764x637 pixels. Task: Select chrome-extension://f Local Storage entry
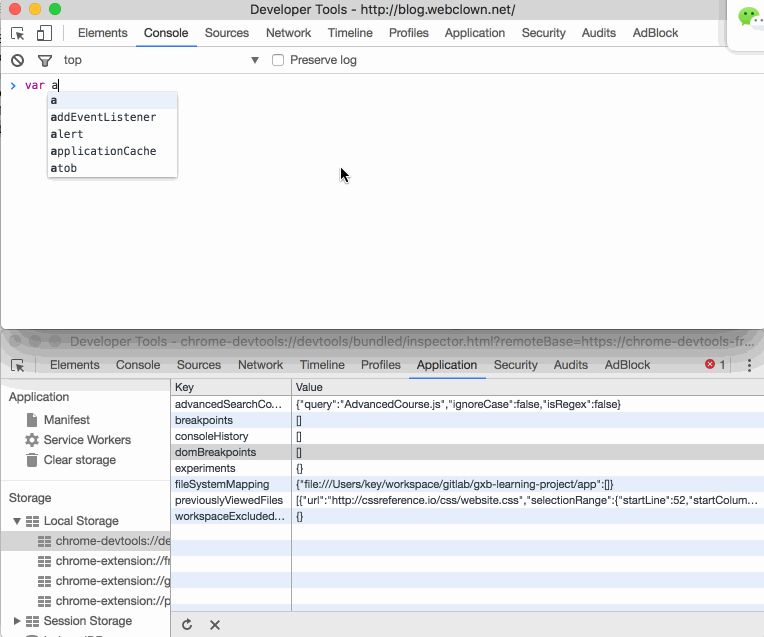coord(86,561)
